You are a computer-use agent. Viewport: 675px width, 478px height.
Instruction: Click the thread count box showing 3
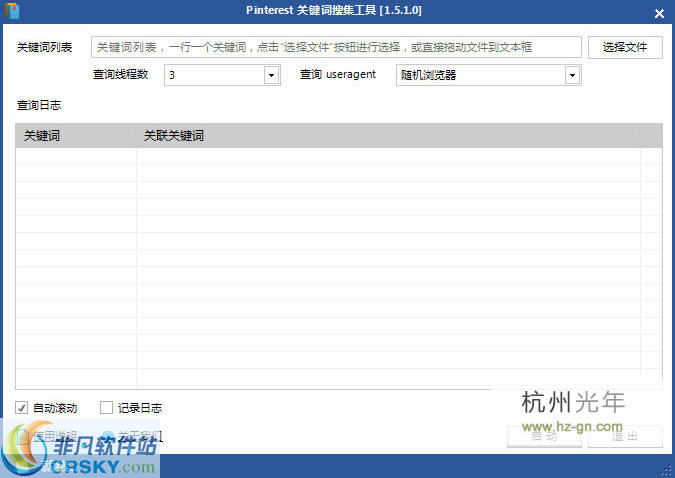point(222,75)
